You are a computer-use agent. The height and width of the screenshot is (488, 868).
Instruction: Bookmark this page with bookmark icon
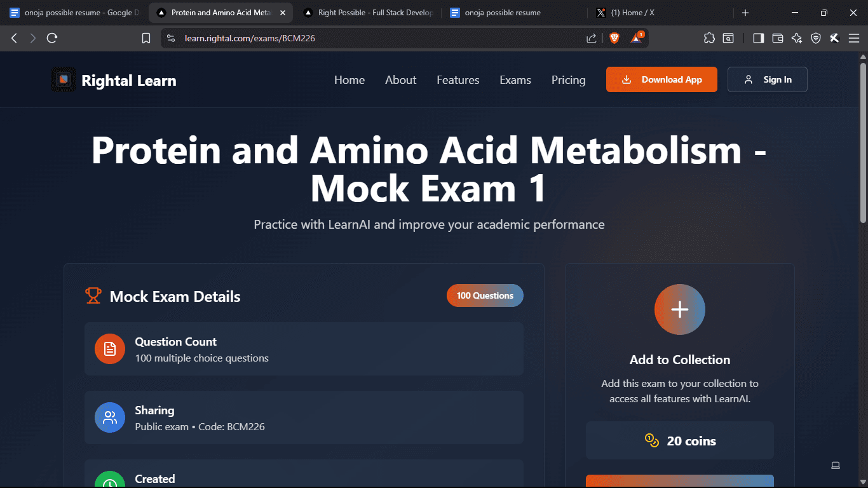coord(146,38)
